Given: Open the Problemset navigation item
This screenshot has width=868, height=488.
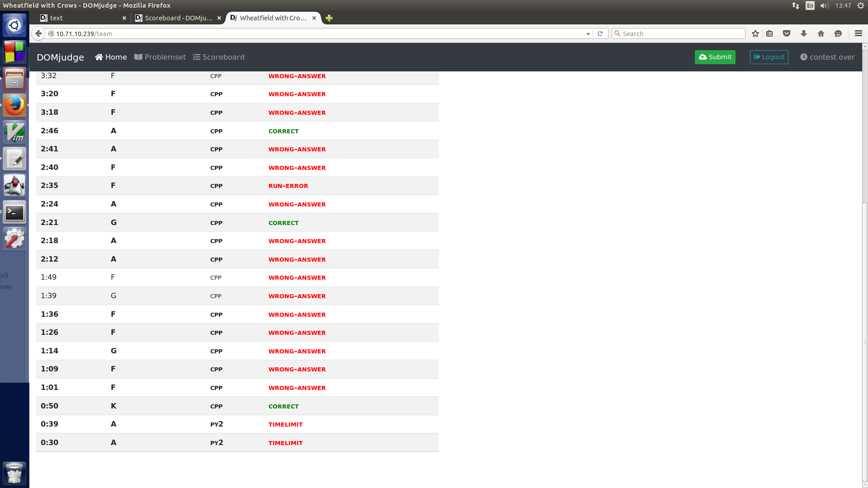Looking at the screenshot, I should pyautogui.click(x=160, y=57).
